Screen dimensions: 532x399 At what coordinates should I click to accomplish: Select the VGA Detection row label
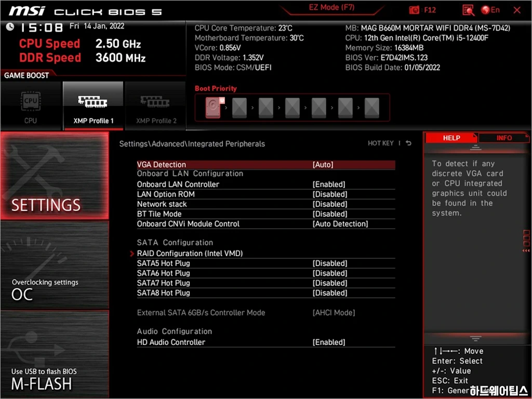pos(162,165)
